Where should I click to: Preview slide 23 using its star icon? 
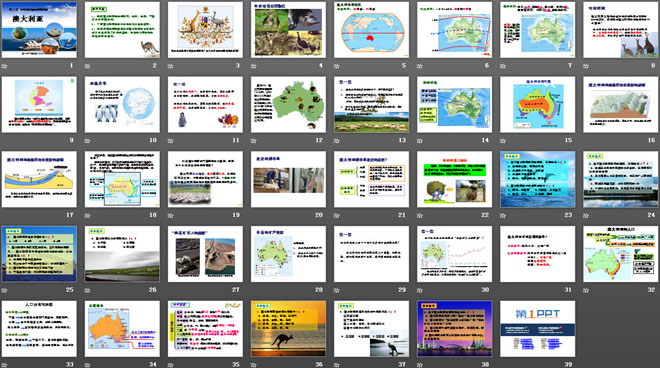503,216
